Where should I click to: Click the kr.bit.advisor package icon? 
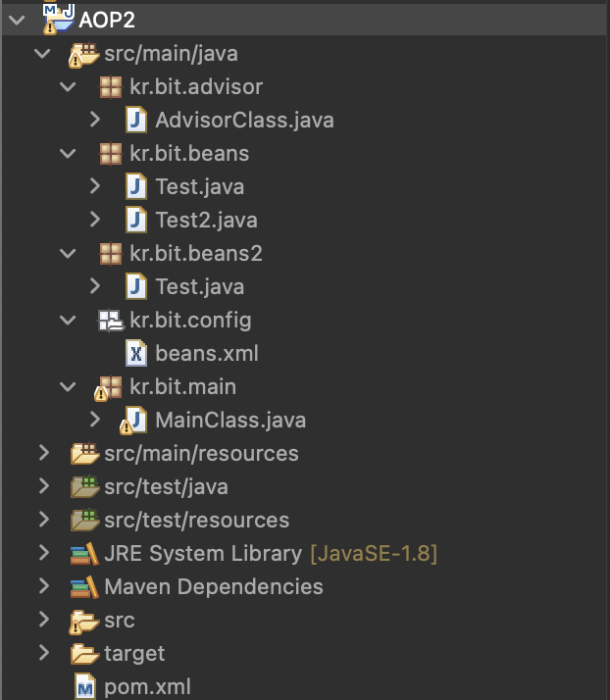tap(110, 86)
